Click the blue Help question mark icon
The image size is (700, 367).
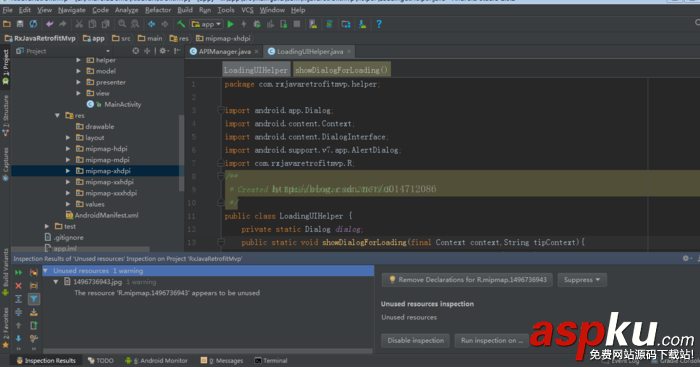point(379,24)
